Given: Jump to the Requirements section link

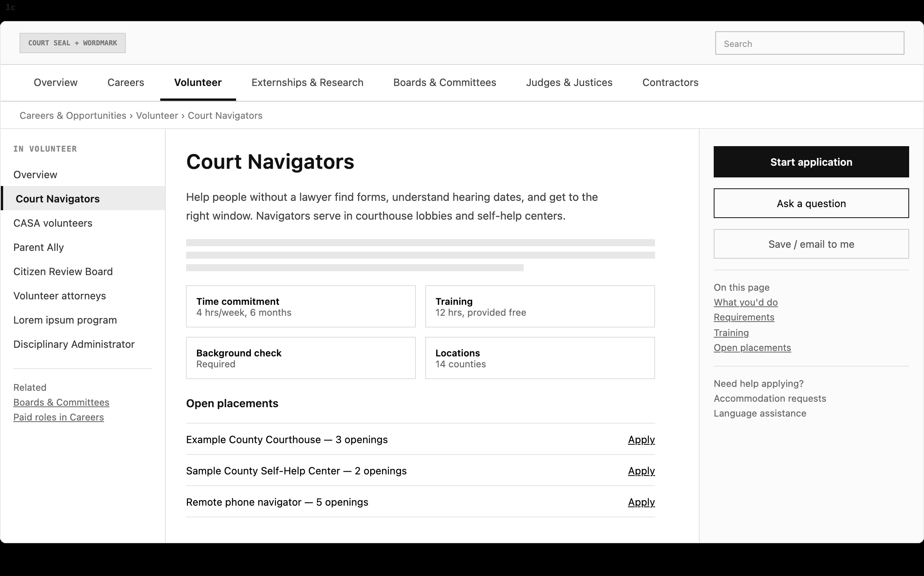Looking at the screenshot, I should coord(744,317).
